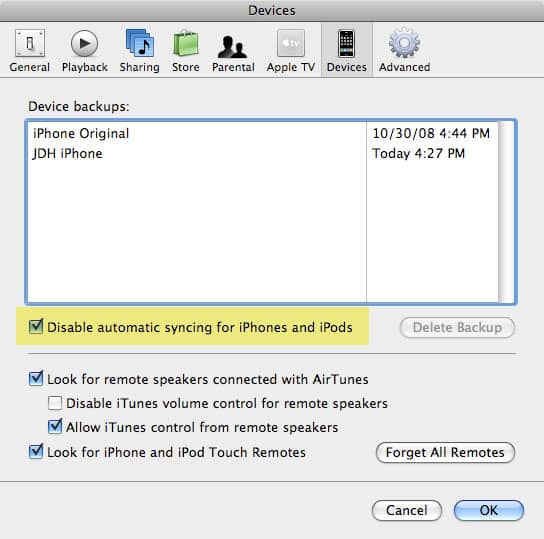Screen dimensions: 544x539
Task: Open the Sharing preferences icon
Action: pos(139,43)
